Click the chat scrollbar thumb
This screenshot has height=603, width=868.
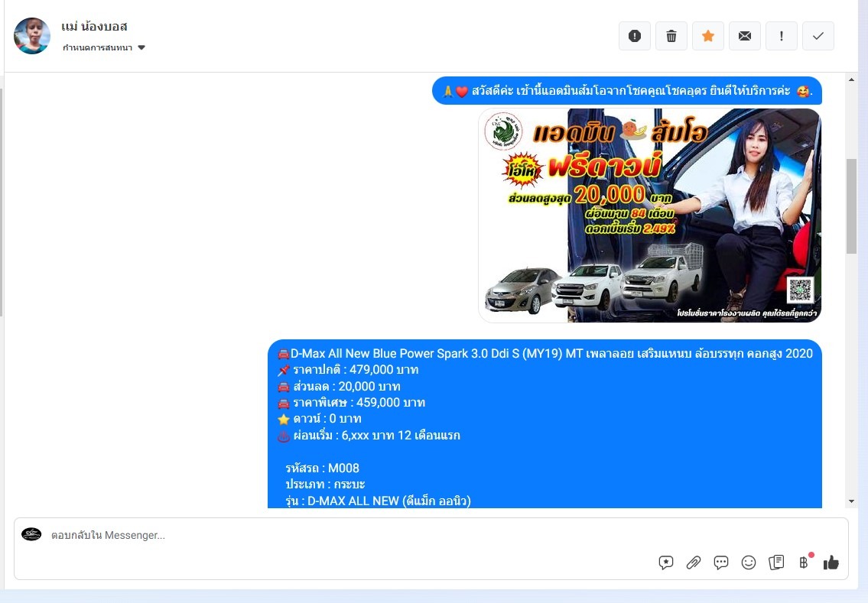pyautogui.click(x=851, y=206)
